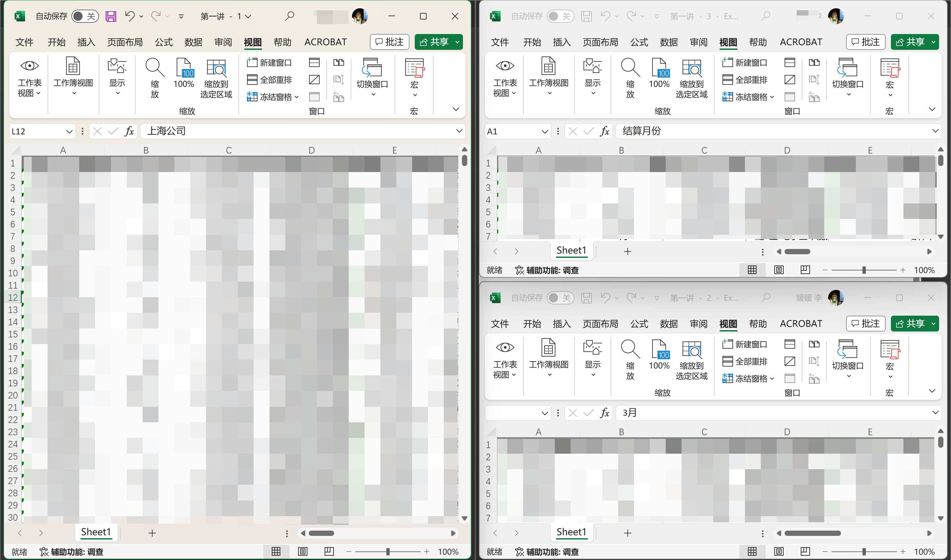Select the 缩放 (Zoom) magnifier icon

pyautogui.click(x=154, y=68)
